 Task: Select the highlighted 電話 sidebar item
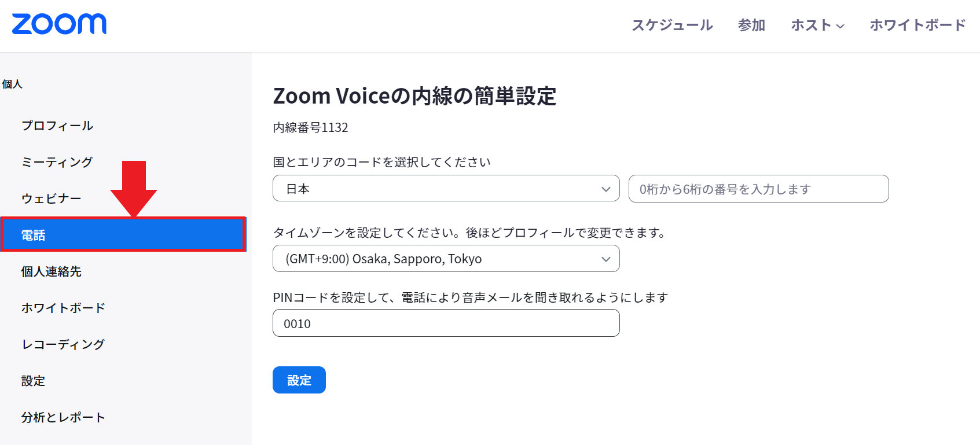click(123, 234)
